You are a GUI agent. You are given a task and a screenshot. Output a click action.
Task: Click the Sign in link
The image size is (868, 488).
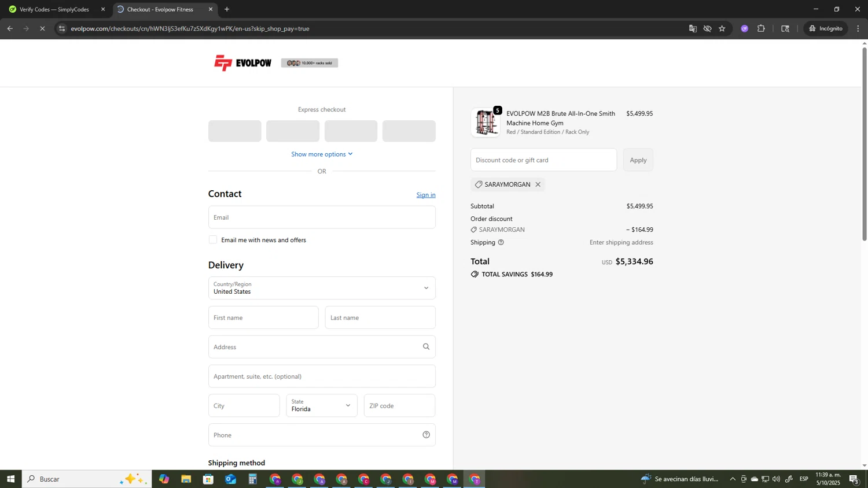point(426,195)
